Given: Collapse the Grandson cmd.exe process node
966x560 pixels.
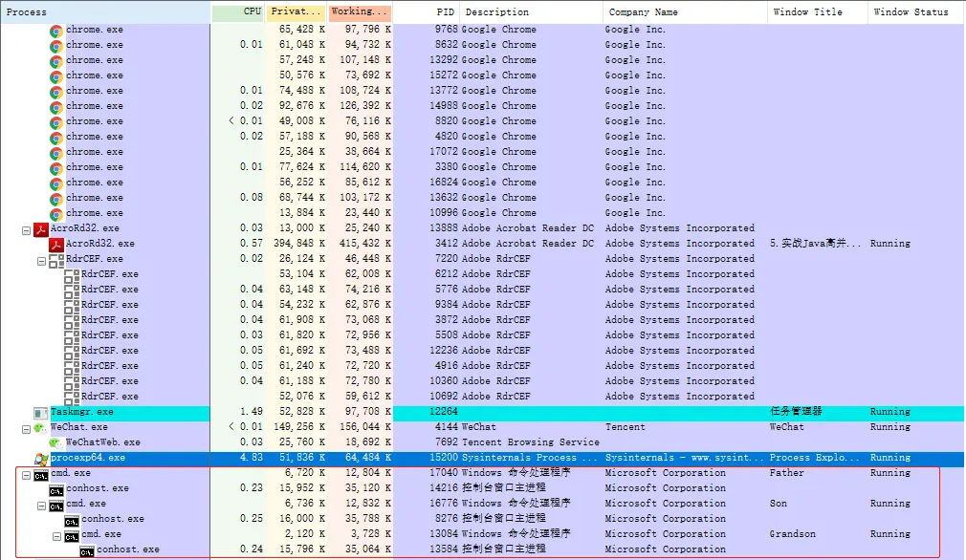Looking at the screenshot, I should 56,537.
